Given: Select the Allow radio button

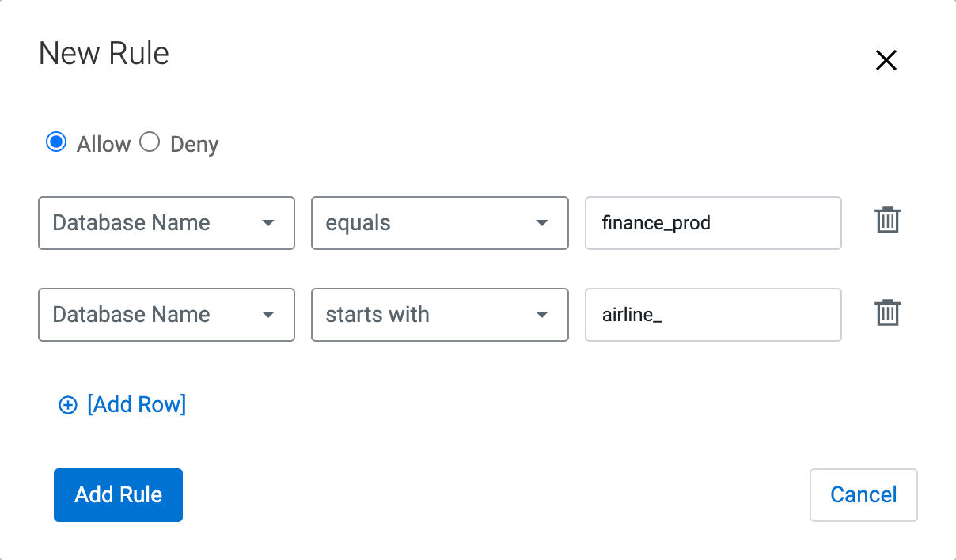Looking at the screenshot, I should pos(56,143).
